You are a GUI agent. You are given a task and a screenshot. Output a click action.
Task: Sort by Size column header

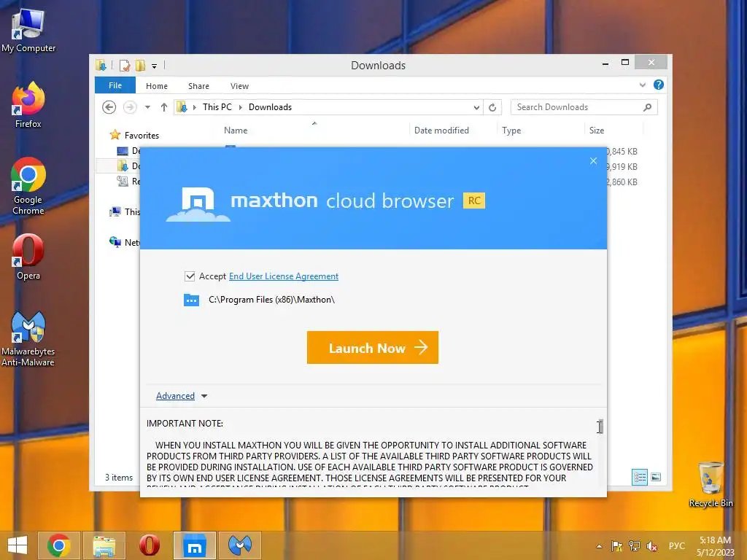tap(597, 131)
